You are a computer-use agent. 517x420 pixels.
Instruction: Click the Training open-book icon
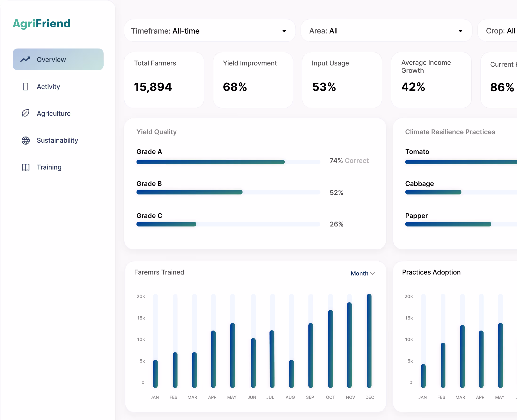26,167
